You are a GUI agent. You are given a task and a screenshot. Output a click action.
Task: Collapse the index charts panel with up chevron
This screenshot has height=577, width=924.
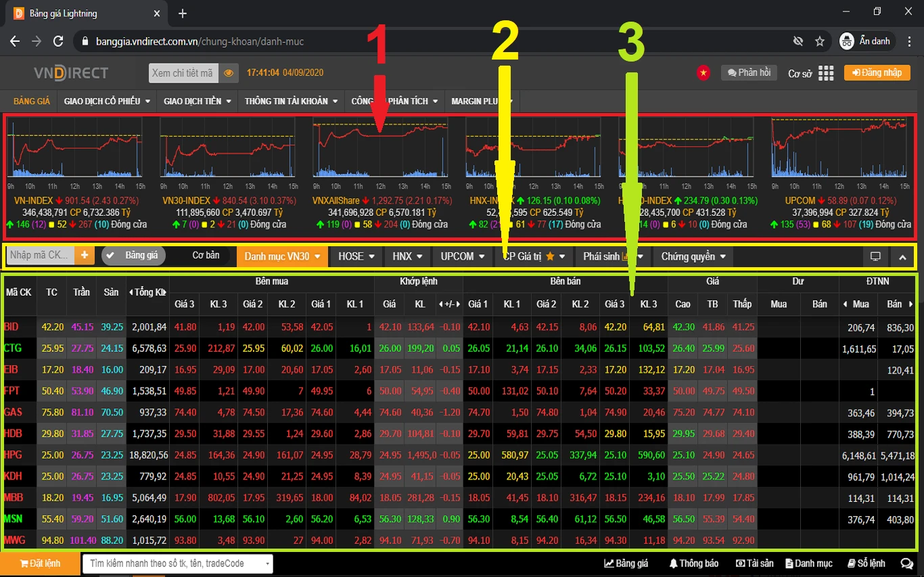click(x=902, y=256)
